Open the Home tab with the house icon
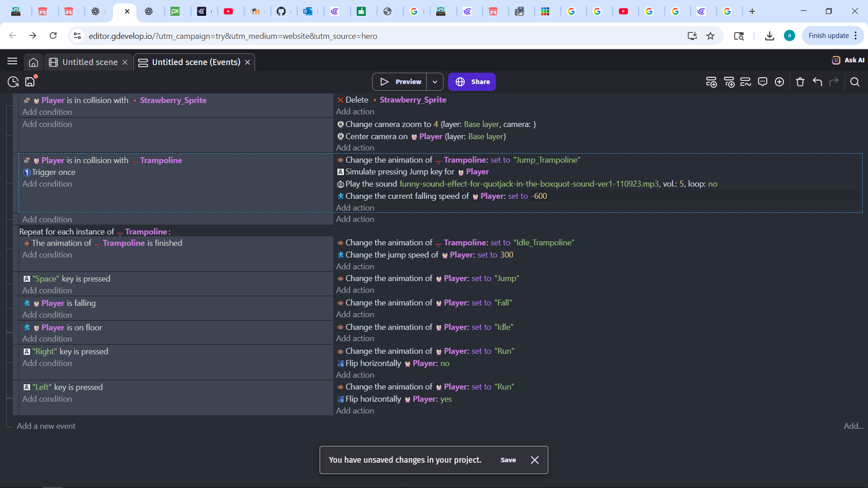 coord(34,62)
